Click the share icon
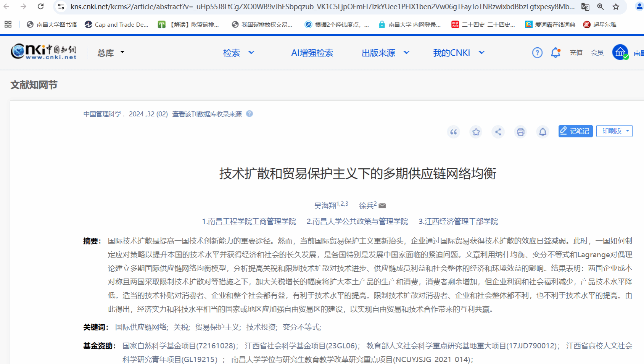644x364 pixels. point(498,132)
